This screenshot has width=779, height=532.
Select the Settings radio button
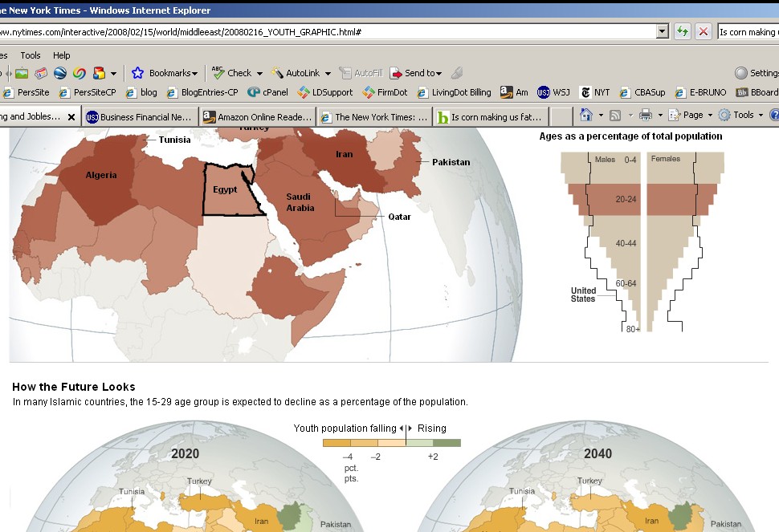[740, 72]
